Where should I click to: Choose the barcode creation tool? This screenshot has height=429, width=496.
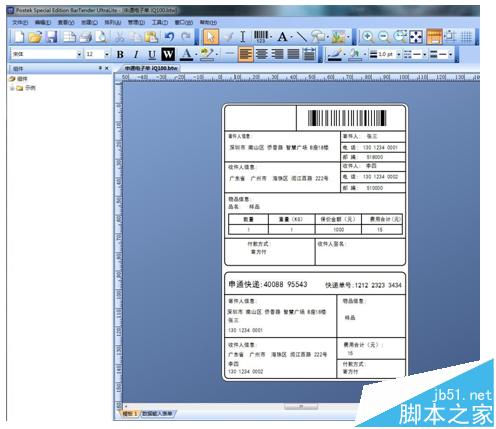tap(261, 37)
